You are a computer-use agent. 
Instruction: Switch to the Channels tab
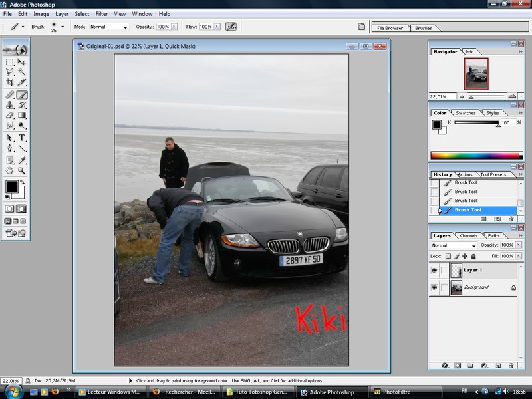[x=469, y=236]
